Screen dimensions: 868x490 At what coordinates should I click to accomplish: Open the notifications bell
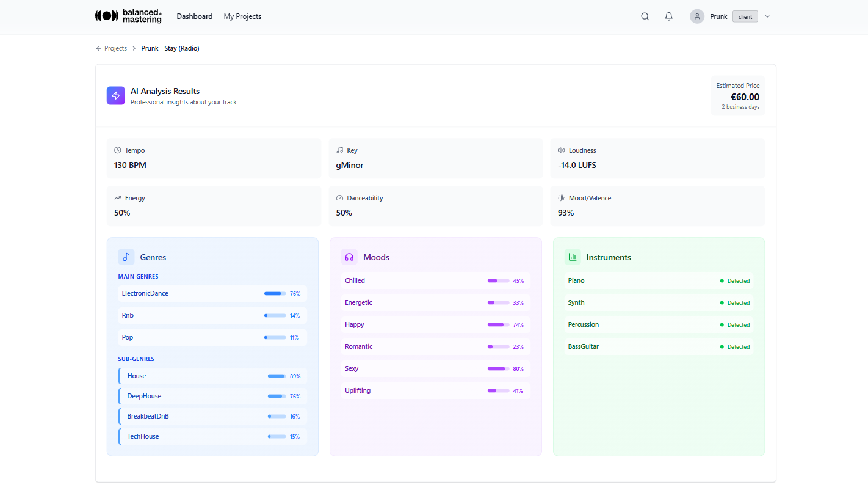669,16
